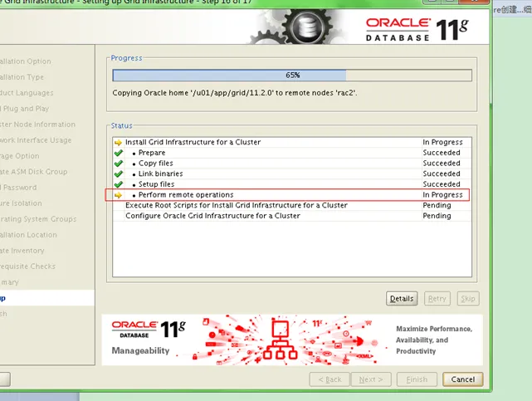Select the Install Grid Infrastructure for a Cluster row
This screenshot has height=401, width=532.
[x=292, y=142]
